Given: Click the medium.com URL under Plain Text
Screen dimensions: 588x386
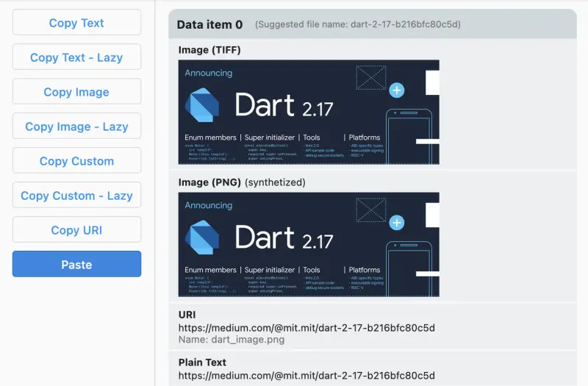Looking at the screenshot, I should (x=306, y=376).
